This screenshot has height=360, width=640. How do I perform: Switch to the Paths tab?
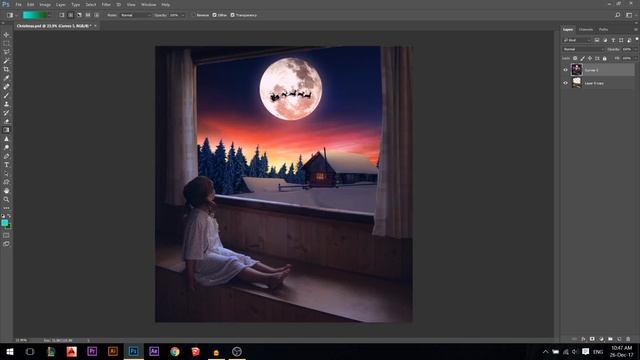click(604, 29)
